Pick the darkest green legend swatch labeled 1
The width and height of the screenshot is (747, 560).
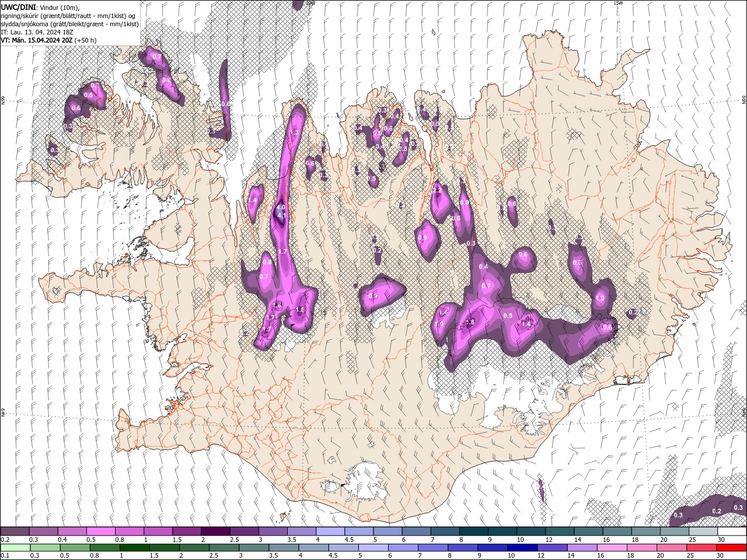pos(135,548)
